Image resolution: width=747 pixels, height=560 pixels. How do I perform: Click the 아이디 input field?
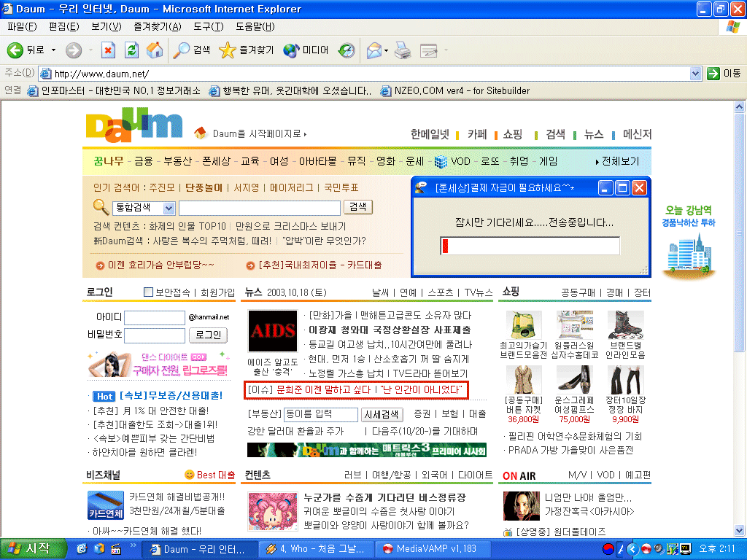click(155, 318)
